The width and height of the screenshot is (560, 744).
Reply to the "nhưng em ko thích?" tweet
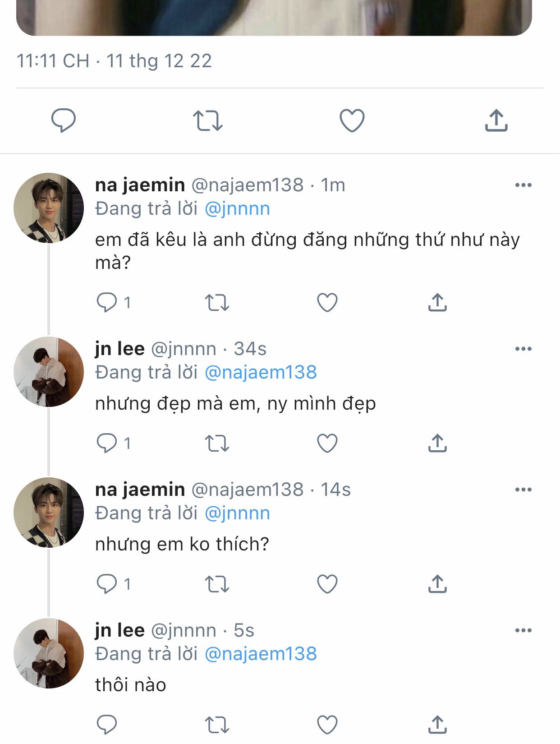coord(107,584)
